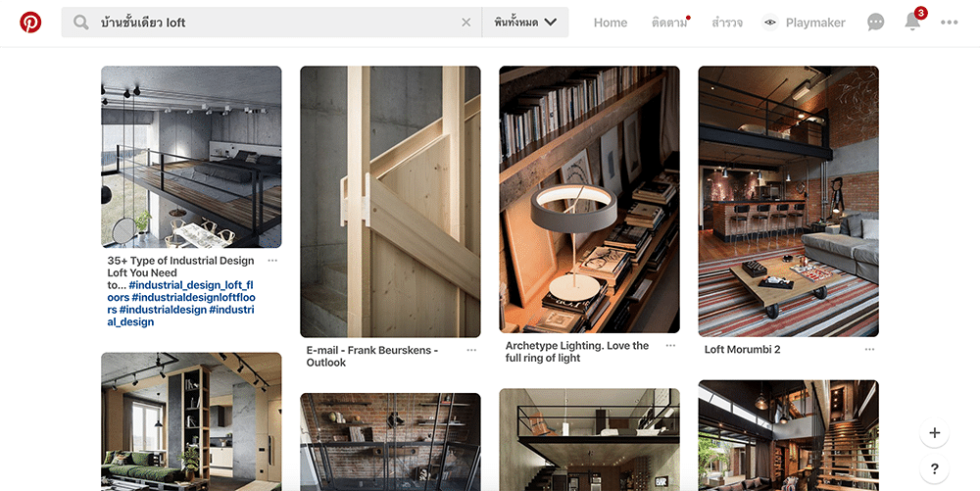This screenshot has width=980, height=491.
Task: Expand the พินทั้งหมด filter dropdown
Action: (525, 23)
